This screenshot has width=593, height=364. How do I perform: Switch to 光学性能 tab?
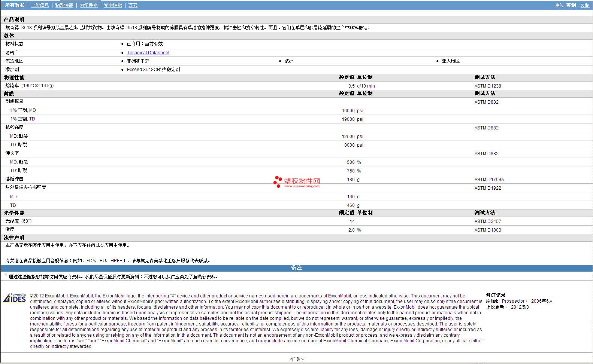113,5
